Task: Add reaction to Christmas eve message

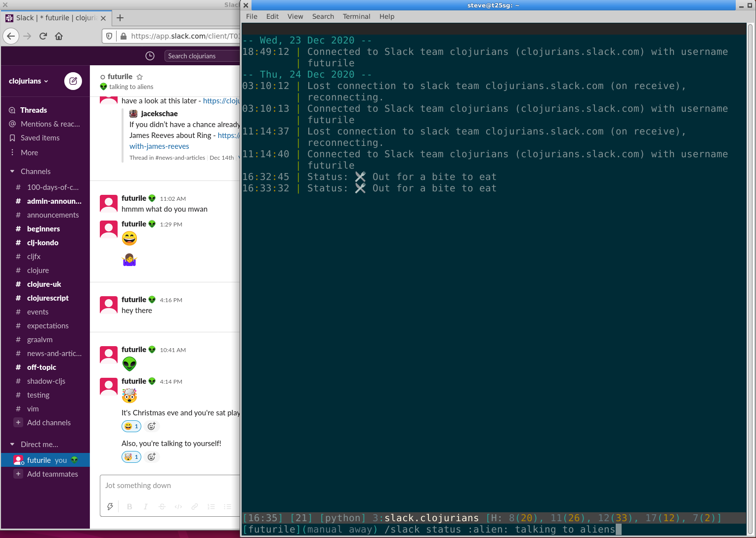Action: point(152,426)
